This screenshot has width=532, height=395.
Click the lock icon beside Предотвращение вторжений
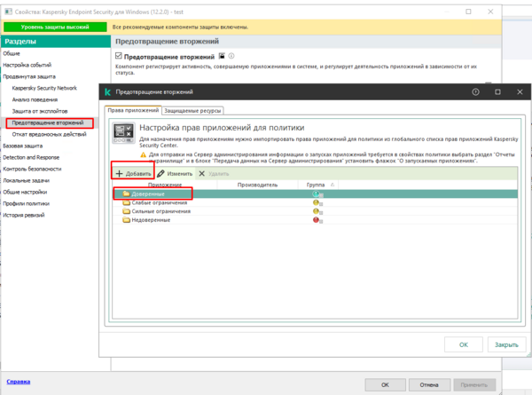222,56
